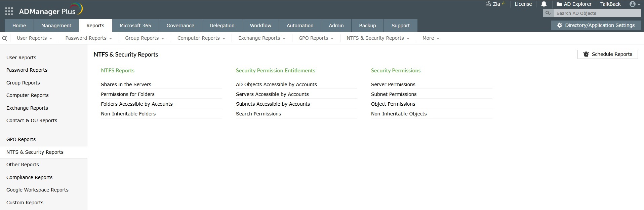Image resolution: width=644 pixels, height=210 pixels.
Task: Open Folders Accessible by Accounts report
Action: click(x=137, y=104)
